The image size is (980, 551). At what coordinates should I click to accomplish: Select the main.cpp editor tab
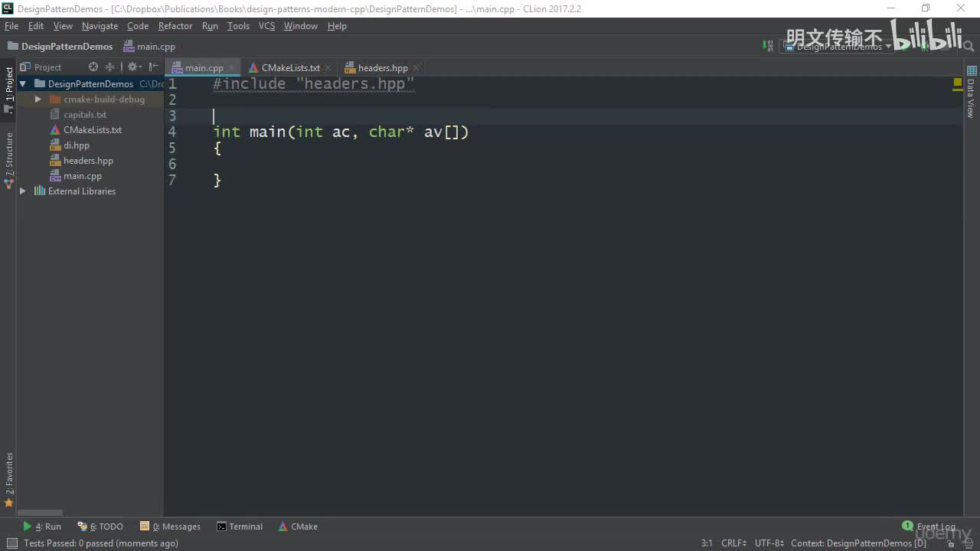coord(204,68)
